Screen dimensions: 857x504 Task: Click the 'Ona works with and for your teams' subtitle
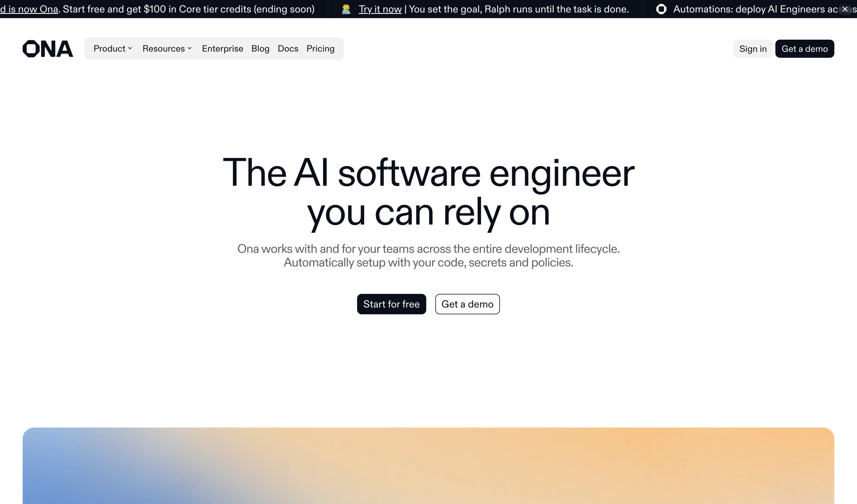coord(428,256)
